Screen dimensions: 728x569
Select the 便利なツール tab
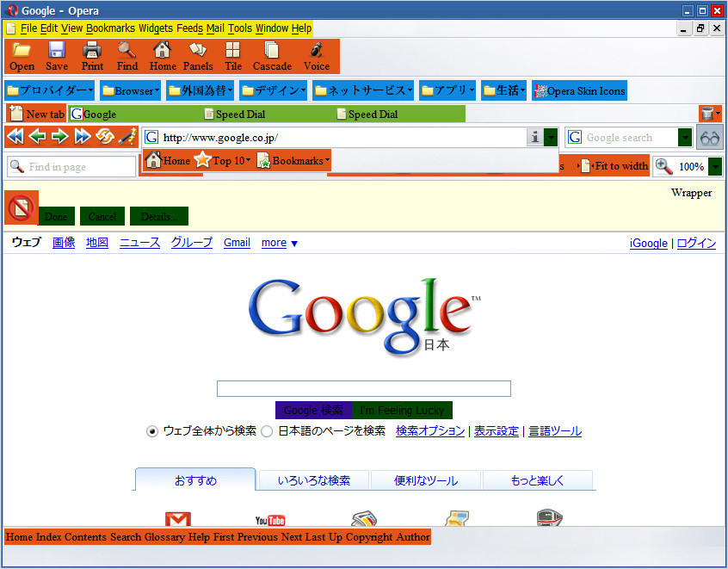click(x=426, y=480)
